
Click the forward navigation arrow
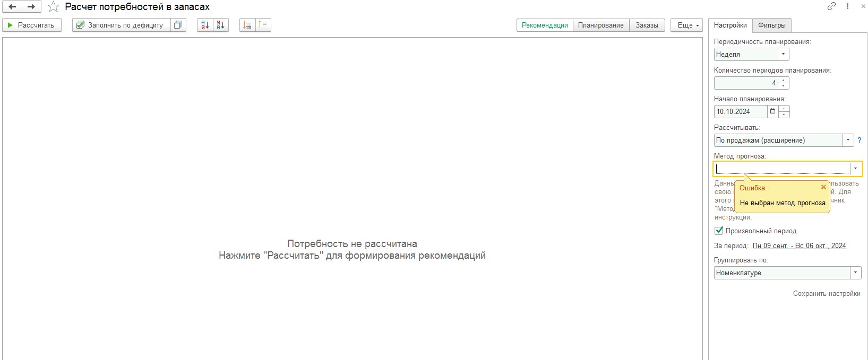(x=31, y=7)
